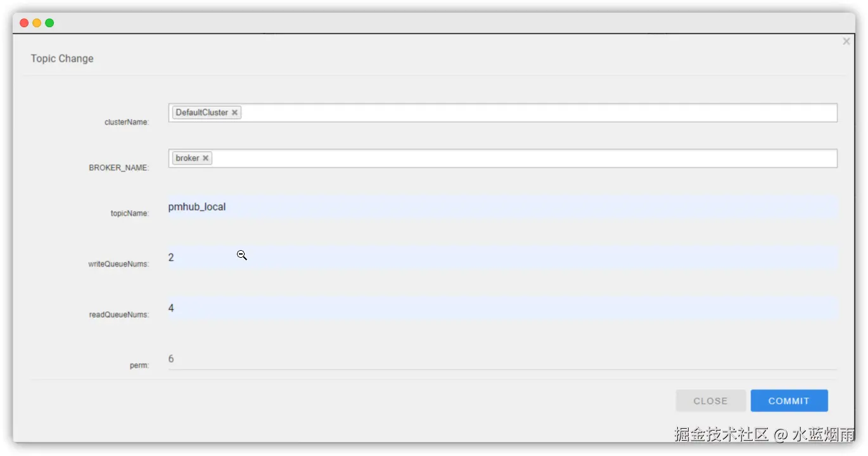Focus the topicName input field
This screenshot has height=456, width=868.
pos(502,207)
